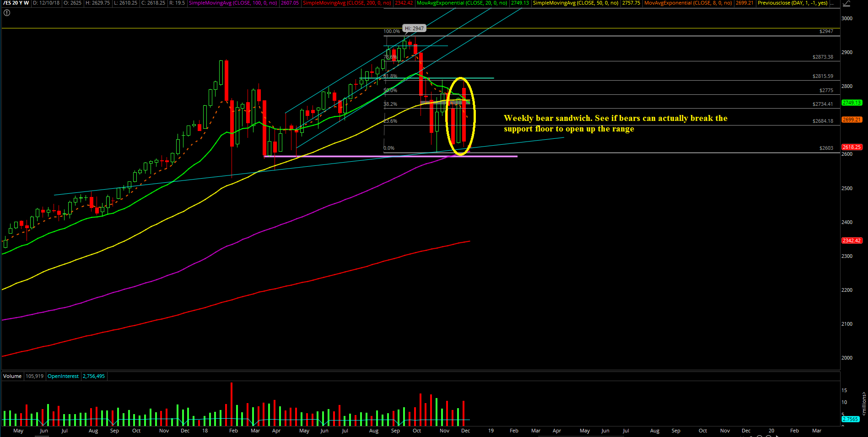Select MovAvgExponential (CLOSE, 8) study label
The width and height of the screenshot is (868, 437).
[x=688, y=3]
